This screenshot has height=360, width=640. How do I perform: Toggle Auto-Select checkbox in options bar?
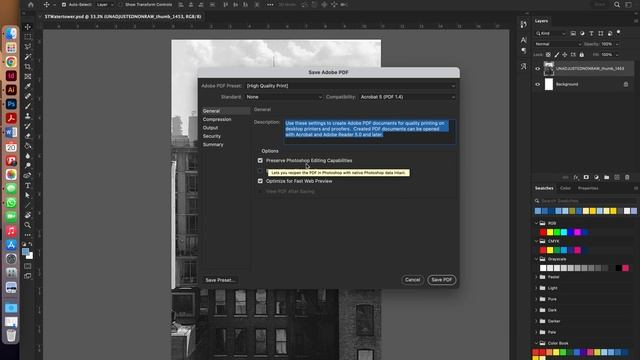tap(64, 4)
